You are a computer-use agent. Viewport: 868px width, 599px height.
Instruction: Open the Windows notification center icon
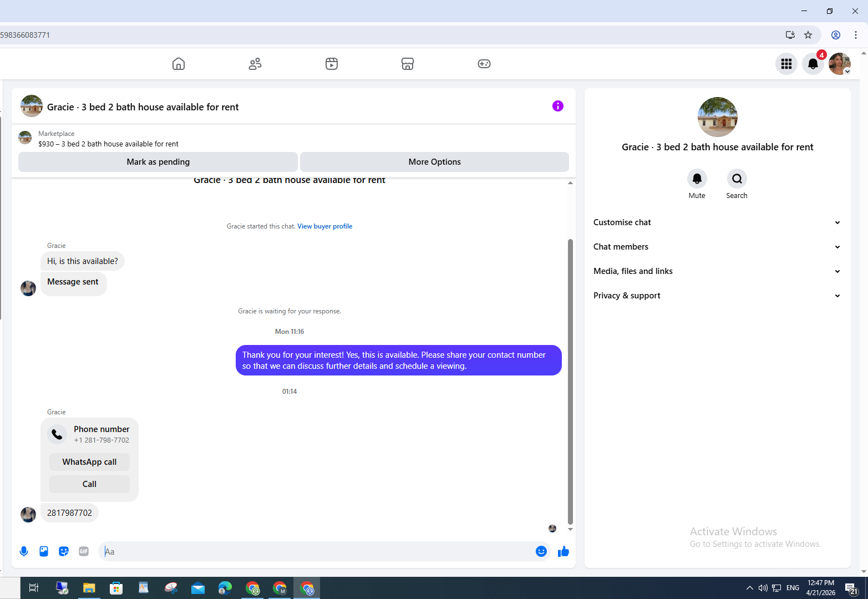point(851,588)
